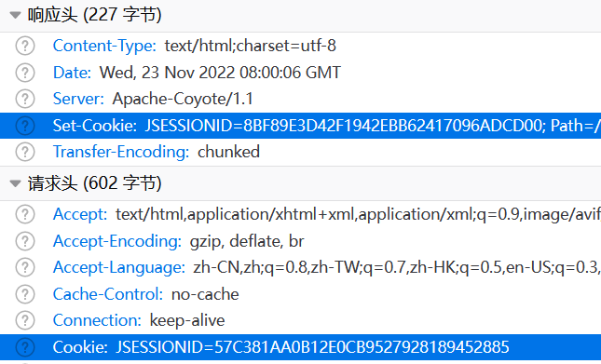The height and width of the screenshot is (364, 601).
Task: Click the 请求头 section title text
Action: pyautogui.click(x=95, y=183)
